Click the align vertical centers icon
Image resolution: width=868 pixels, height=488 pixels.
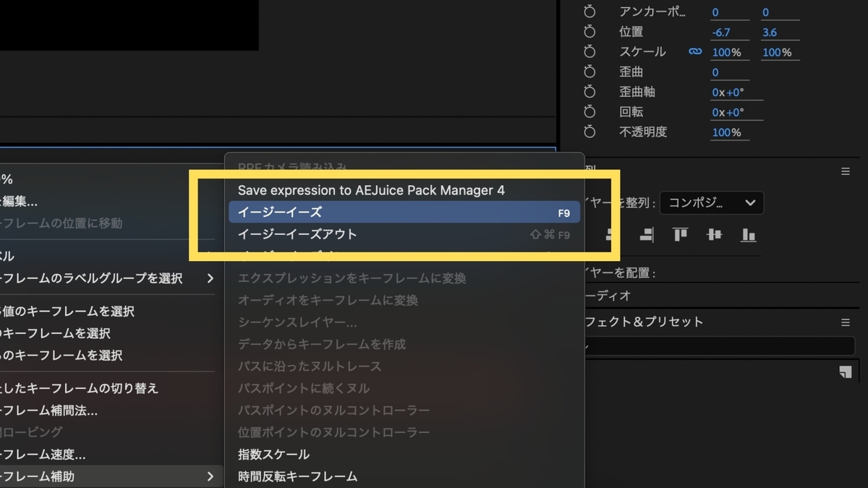click(x=714, y=234)
